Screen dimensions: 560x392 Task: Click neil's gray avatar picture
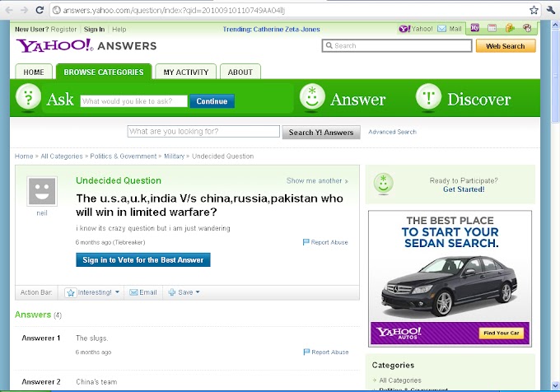(x=42, y=191)
